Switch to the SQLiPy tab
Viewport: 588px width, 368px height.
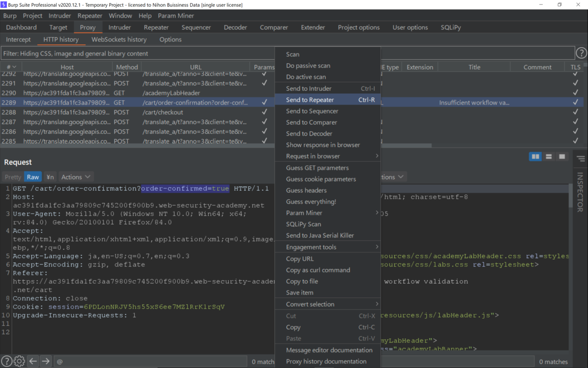451,27
